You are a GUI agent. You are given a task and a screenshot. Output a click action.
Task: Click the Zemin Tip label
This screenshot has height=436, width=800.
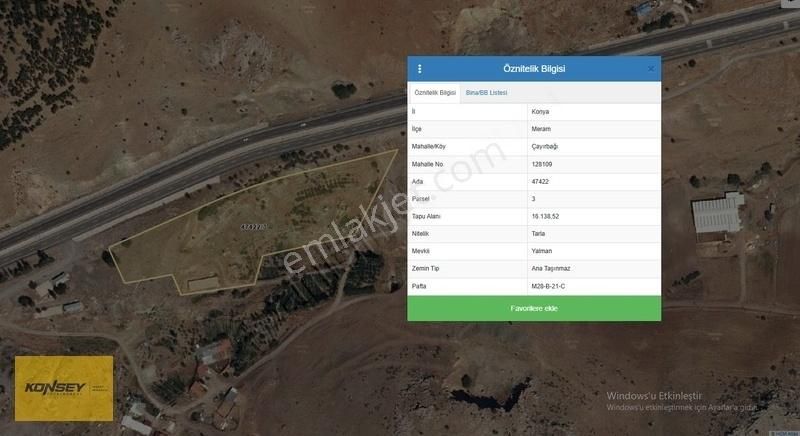(426, 268)
